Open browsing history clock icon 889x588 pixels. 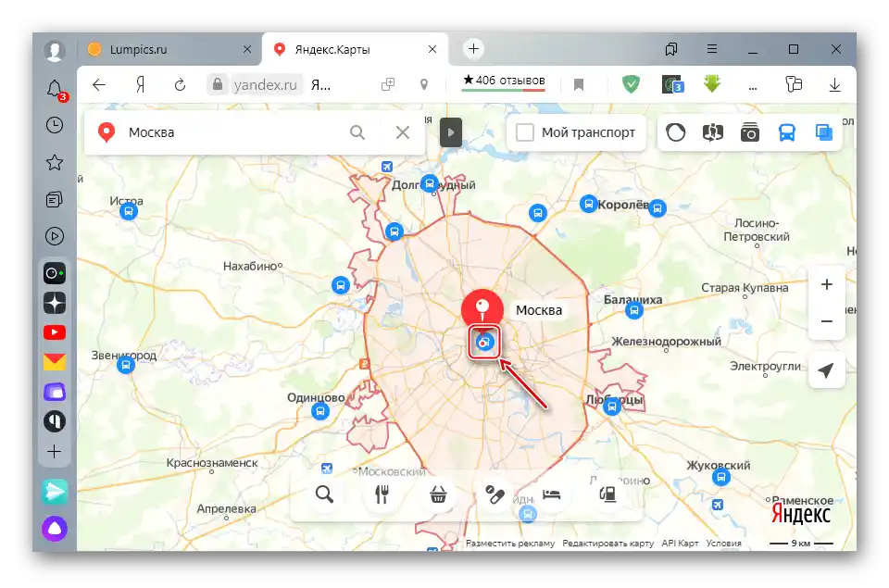pos(55,125)
